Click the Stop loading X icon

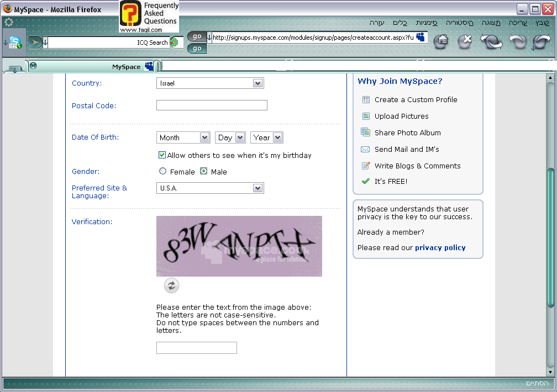tap(465, 41)
